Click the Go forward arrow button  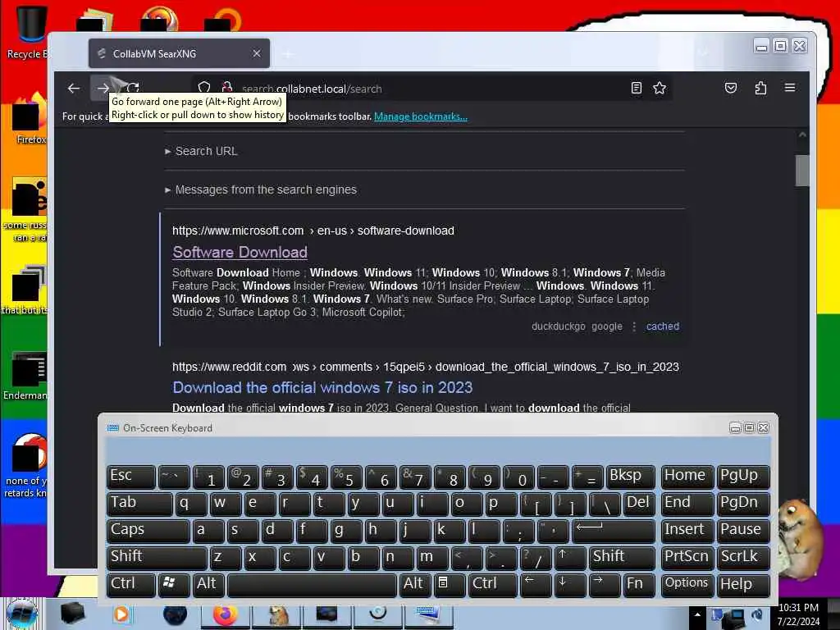click(x=103, y=89)
